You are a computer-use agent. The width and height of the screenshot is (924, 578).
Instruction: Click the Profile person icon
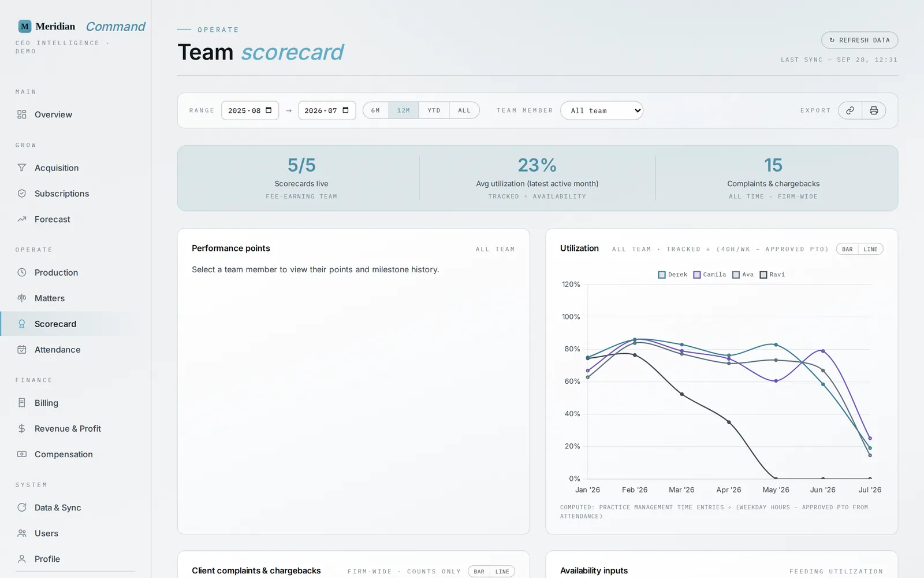click(x=22, y=559)
